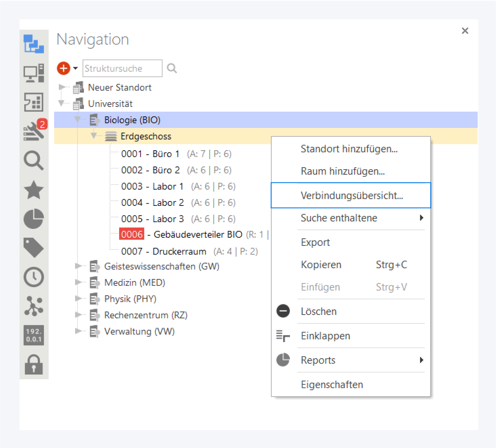Click into the Struktursuche search field

click(122, 68)
